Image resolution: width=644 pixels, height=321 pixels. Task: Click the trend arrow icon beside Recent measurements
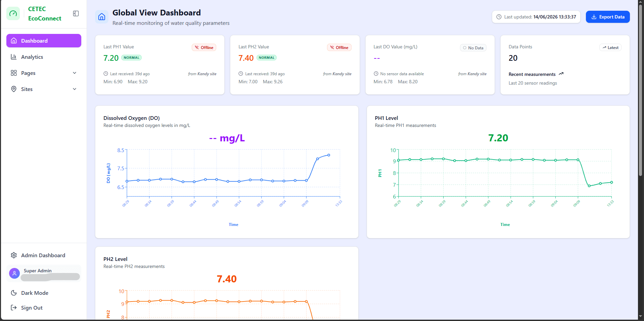[561, 74]
